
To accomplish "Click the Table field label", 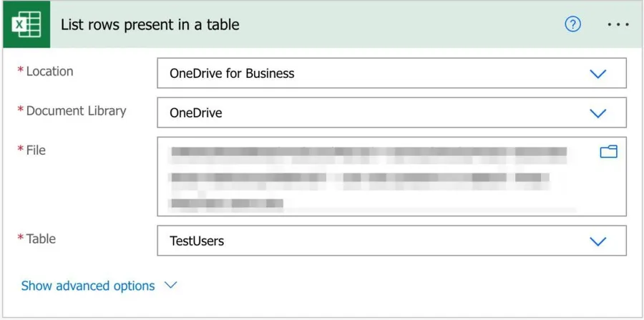I will [41, 239].
